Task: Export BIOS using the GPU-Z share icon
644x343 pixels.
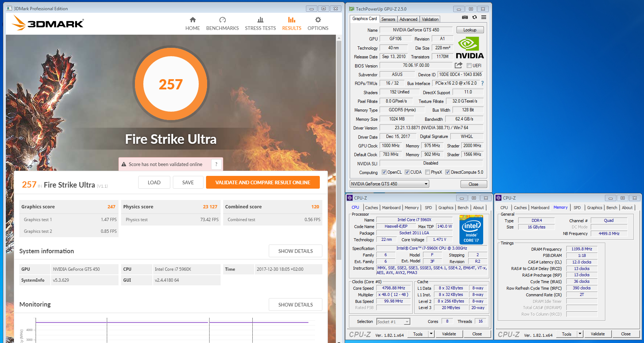Action: [458, 65]
